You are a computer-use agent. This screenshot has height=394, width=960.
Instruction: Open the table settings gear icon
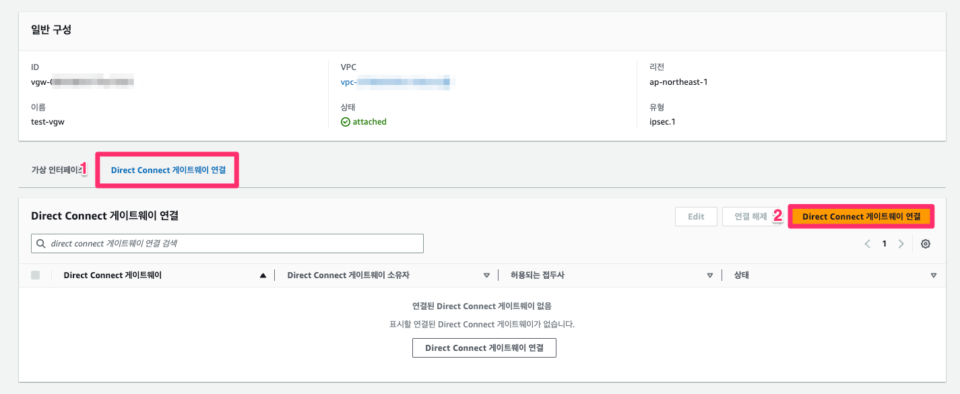click(x=926, y=243)
